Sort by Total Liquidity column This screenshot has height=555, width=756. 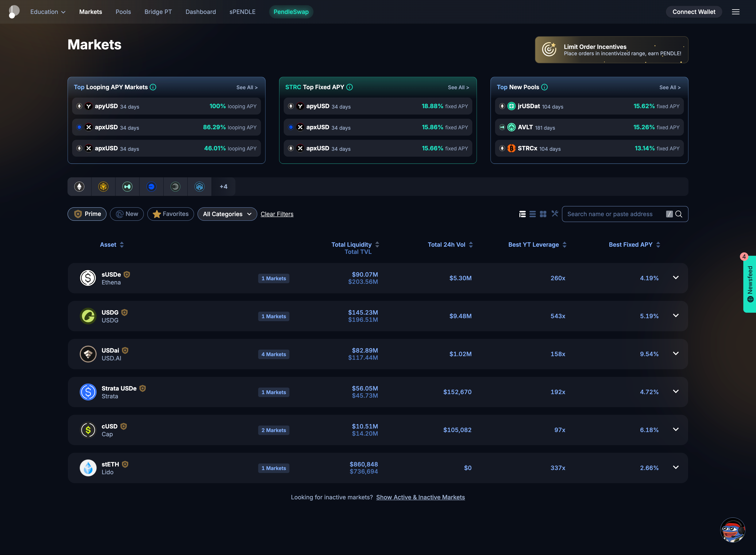355,245
